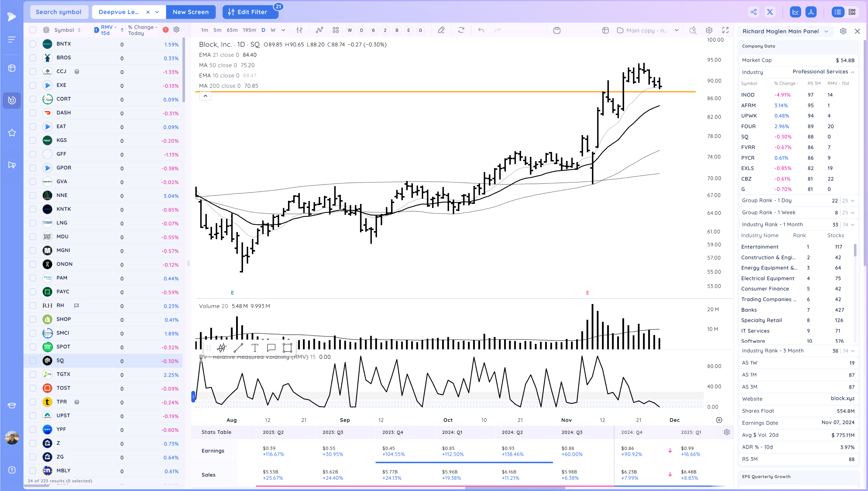Screen dimensions: 868x491
Task: Select the rectangle shape tool
Action: pos(288,348)
